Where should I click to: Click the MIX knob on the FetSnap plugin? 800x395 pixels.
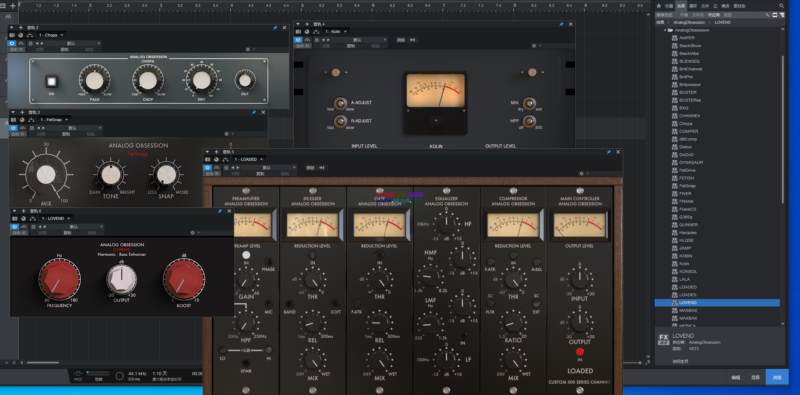coord(46,175)
